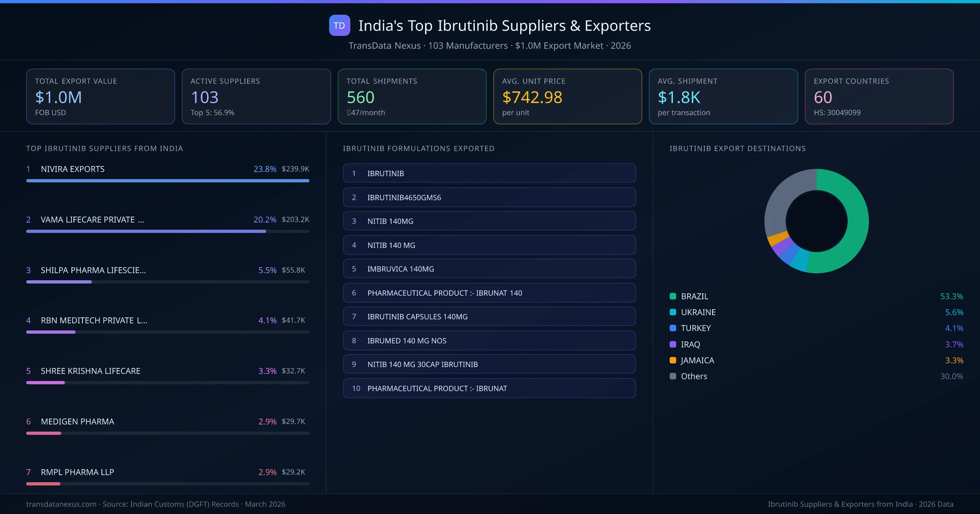The image size is (980, 514).
Task: Open the Avg. Unit Price card
Action: click(x=567, y=96)
